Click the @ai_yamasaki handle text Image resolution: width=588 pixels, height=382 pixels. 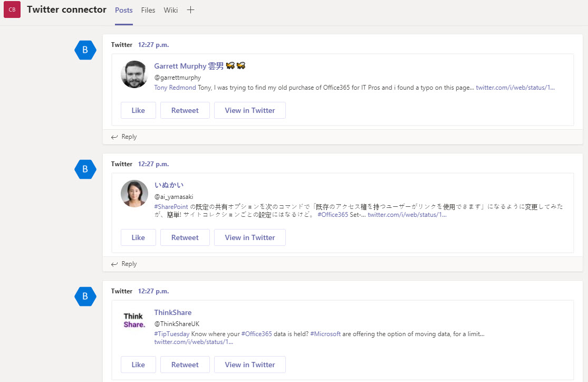tap(173, 197)
